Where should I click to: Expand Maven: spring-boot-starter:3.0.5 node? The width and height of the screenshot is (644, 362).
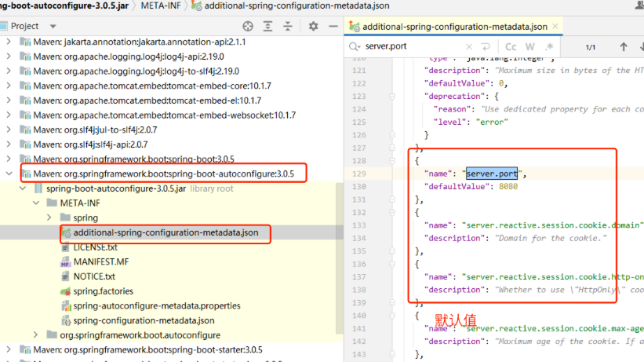click(x=9, y=349)
